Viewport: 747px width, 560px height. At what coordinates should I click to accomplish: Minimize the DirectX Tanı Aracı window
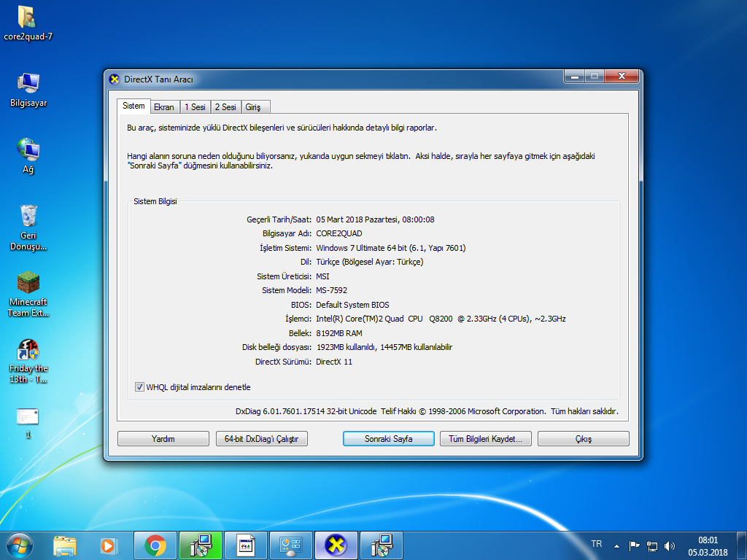point(575,76)
